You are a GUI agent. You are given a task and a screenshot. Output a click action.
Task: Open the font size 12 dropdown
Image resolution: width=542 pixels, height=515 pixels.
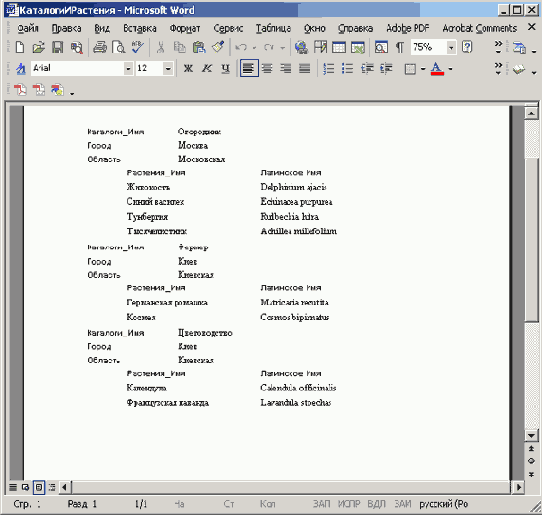168,68
